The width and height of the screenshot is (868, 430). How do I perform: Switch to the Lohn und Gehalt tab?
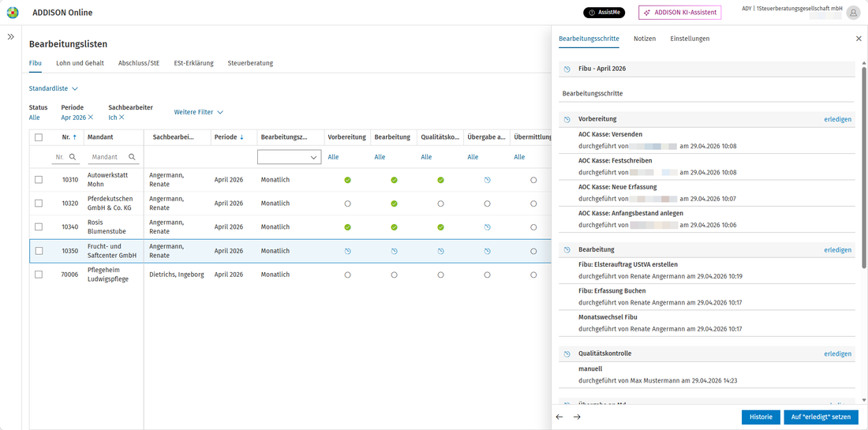80,63
